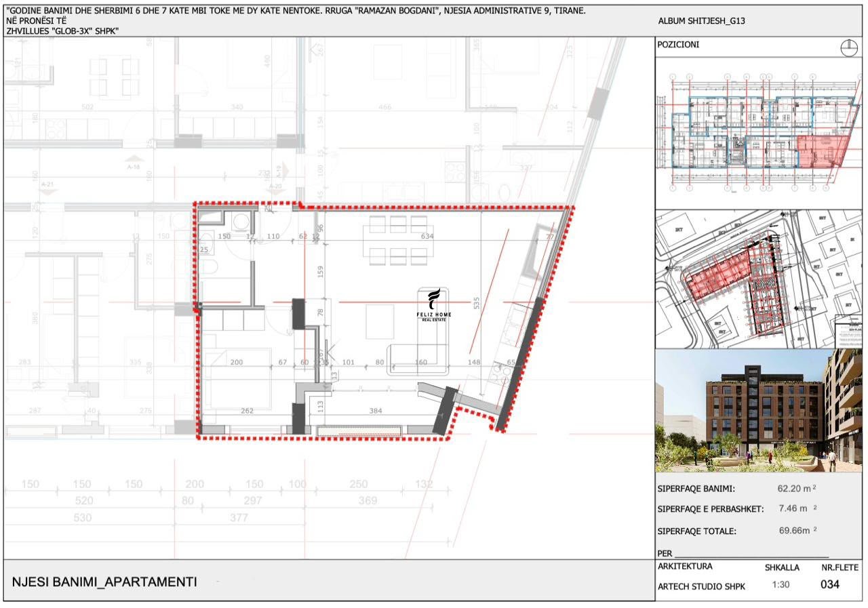Click the NJESI BANIMI_APARTAMENTI title

[x=104, y=582]
